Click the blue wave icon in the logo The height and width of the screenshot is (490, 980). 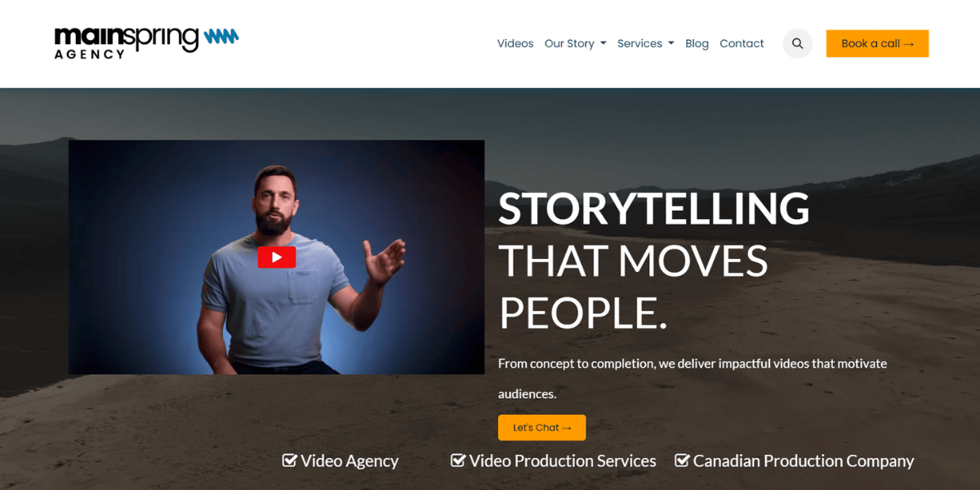coord(221,37)
